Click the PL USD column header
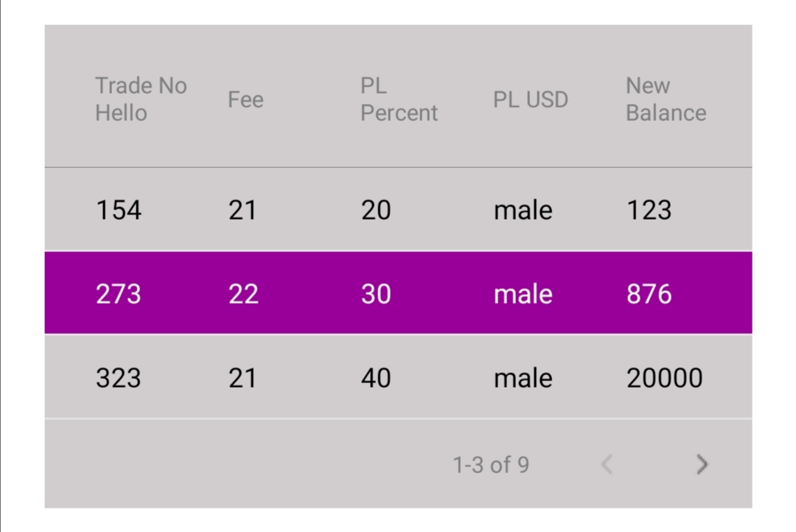This screenshot has width=796, height=532. pyautogui.click(x=531, y=99)
